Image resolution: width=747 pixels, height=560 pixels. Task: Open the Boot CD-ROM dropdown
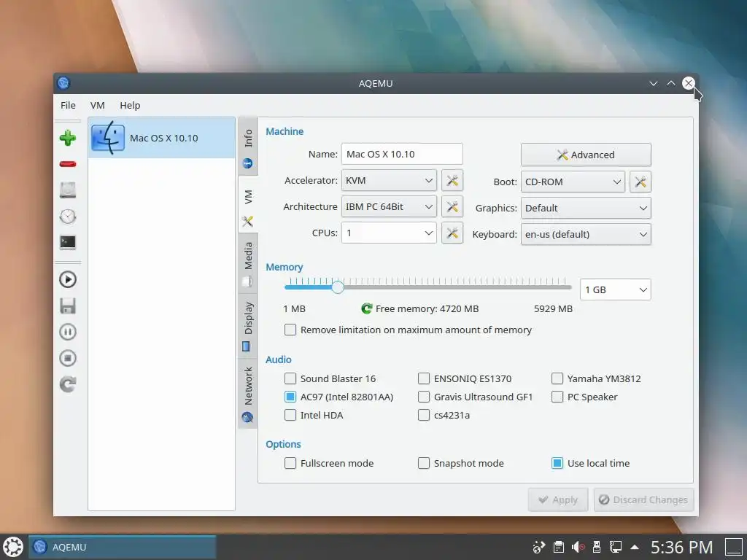click(x=573, y=182)
